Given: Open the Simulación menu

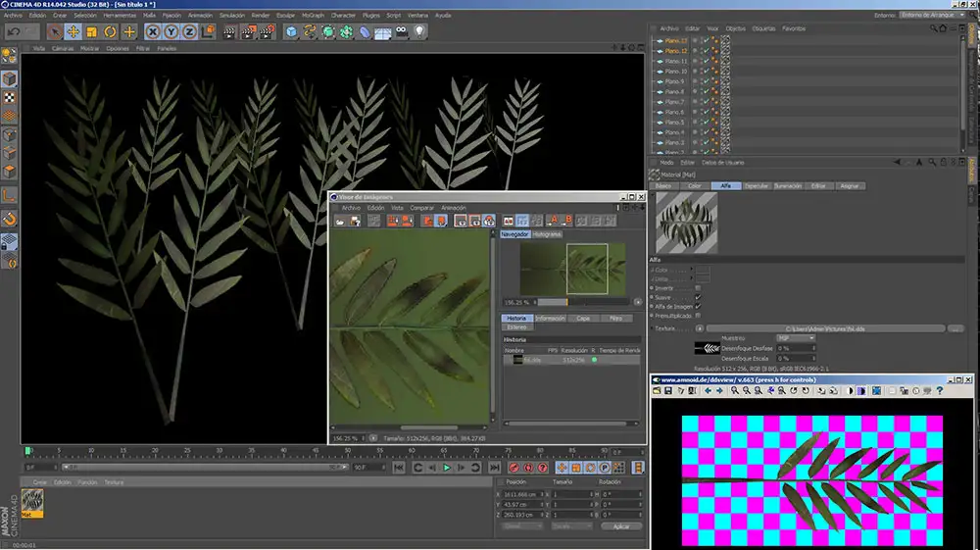Looking at the screenshot, I should 231,15.
